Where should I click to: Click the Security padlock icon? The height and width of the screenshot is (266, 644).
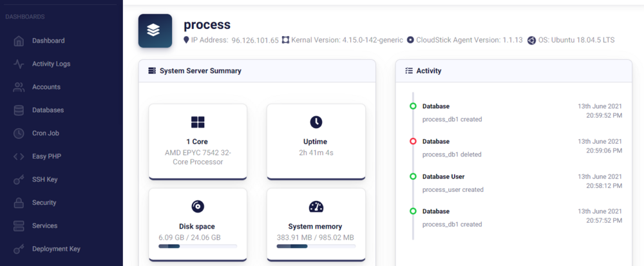pyautogui.click(x=19, y=203)
